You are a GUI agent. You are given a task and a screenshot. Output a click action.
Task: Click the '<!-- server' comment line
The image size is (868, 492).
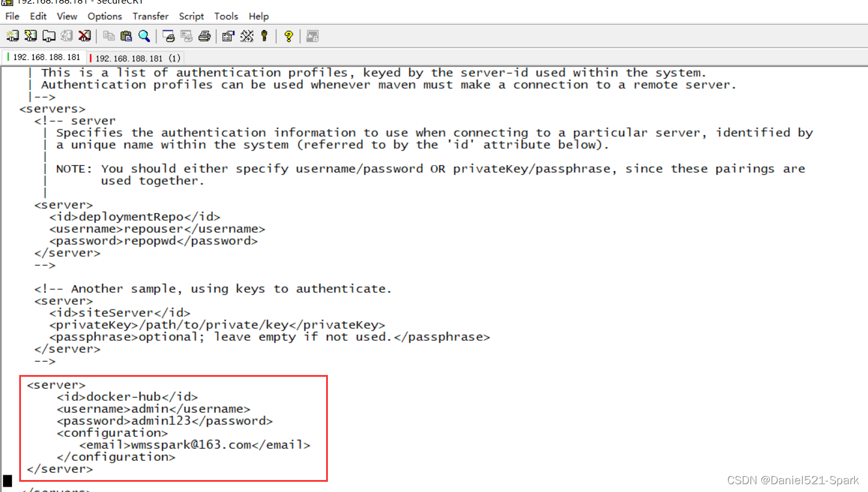click(x=75, y=121)
